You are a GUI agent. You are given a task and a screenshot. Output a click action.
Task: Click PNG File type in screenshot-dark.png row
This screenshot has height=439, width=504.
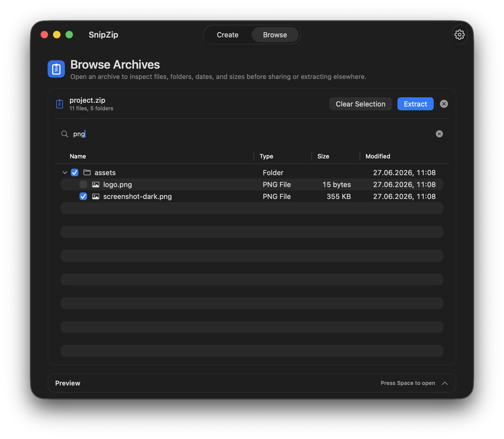(x=277, y=197)
